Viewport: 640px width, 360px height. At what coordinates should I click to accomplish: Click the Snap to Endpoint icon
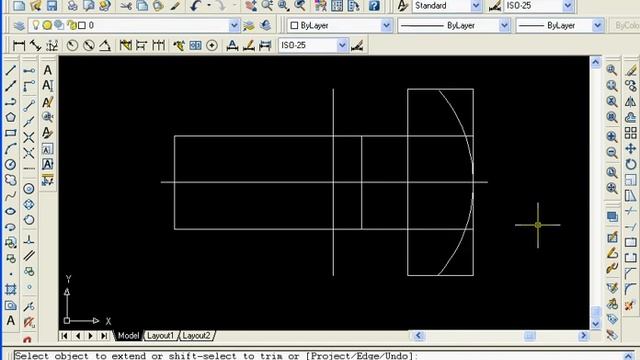(x=29, y=105)
